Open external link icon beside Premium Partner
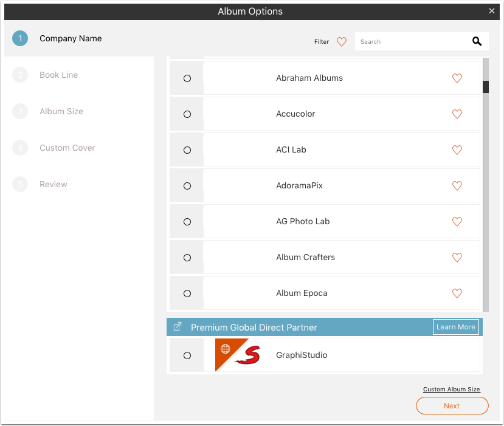The width and height of the screenshot is (504, 426). (x=178, y=327)
